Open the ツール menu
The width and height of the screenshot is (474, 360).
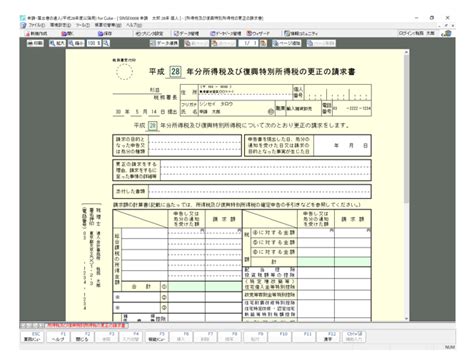click(83, 25)
